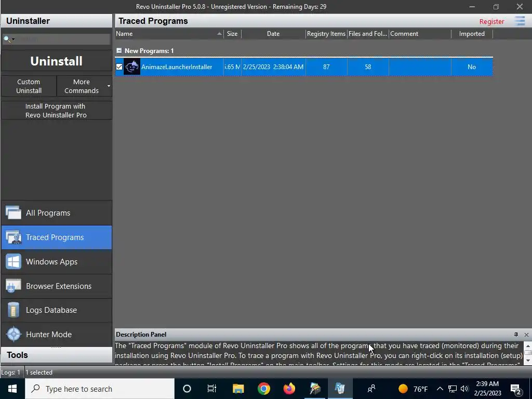Click the search magnifier icon dropdown

pos(9,39)
